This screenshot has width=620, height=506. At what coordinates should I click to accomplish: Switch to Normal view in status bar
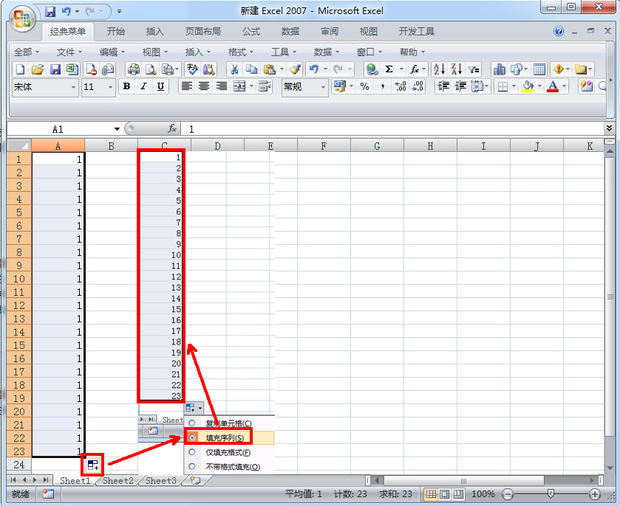pyautogui.click(x=431, y=494)
